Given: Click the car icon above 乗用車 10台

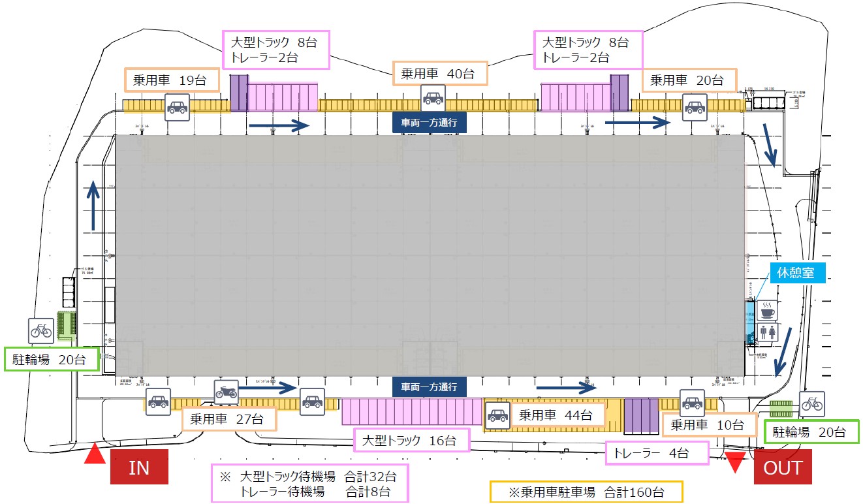Looking at the screenshot, I should point(691,402).
